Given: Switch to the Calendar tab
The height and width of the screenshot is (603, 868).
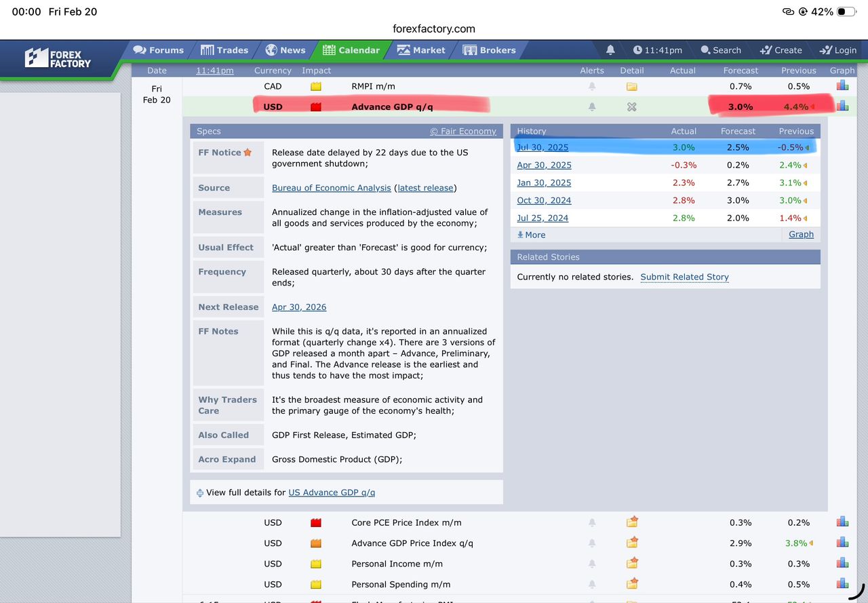Looking at the screenshot, I should tap(351, 50).
